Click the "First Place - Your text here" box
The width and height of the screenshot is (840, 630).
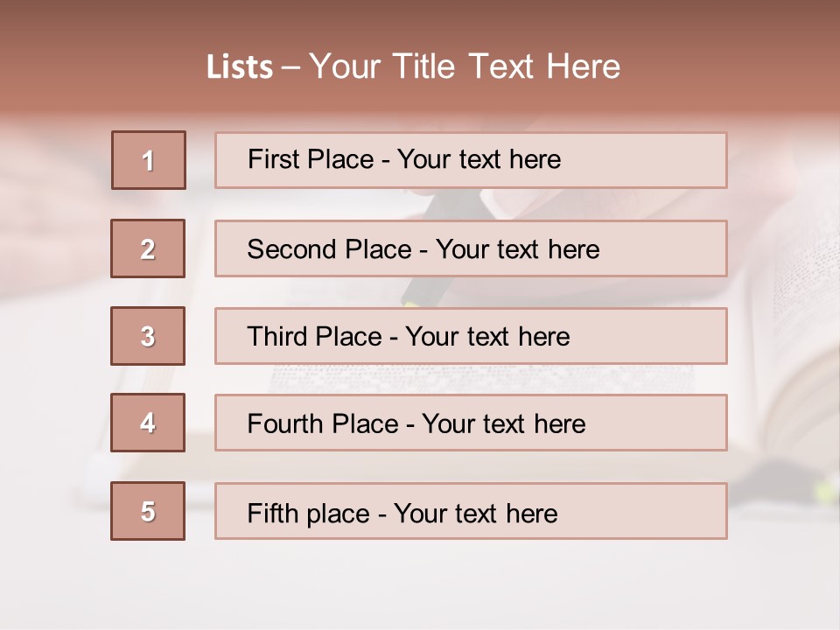point(471,160)
